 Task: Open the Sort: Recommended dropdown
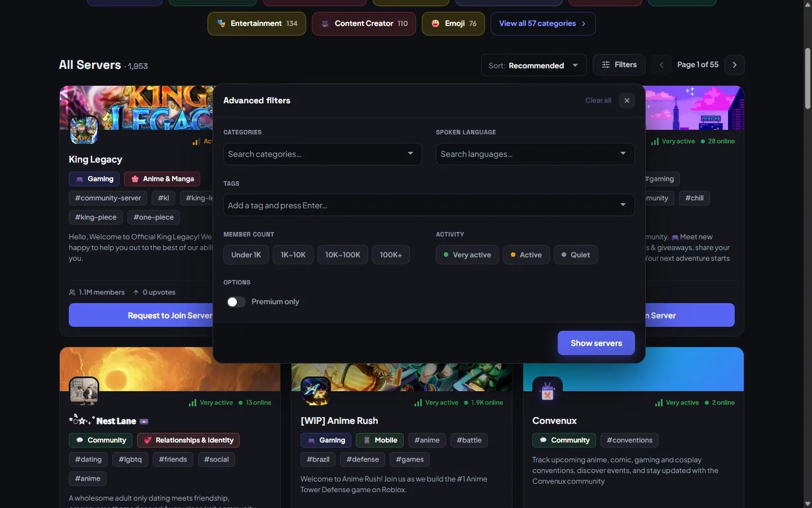[x=533, y=65]
